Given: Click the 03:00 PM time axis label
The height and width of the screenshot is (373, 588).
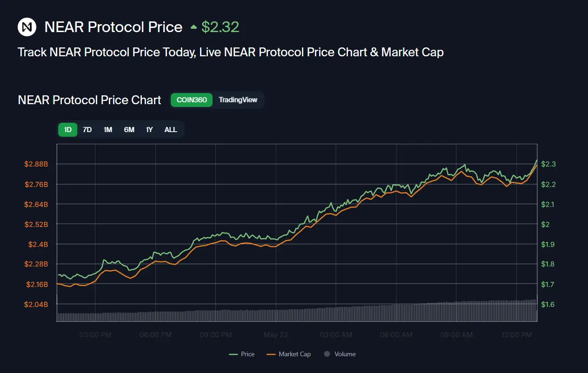Looking at the screenshot, I should 95,335.
